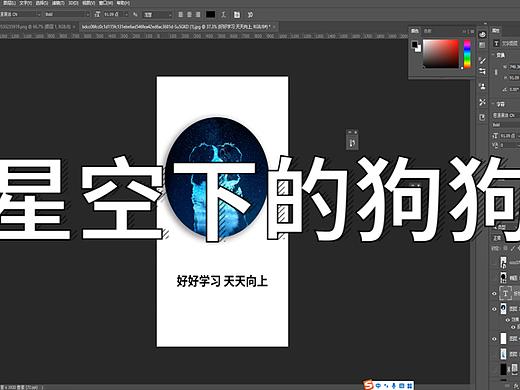
Task: Click the anti-aliasing aa icon
Action: [135, 14]
